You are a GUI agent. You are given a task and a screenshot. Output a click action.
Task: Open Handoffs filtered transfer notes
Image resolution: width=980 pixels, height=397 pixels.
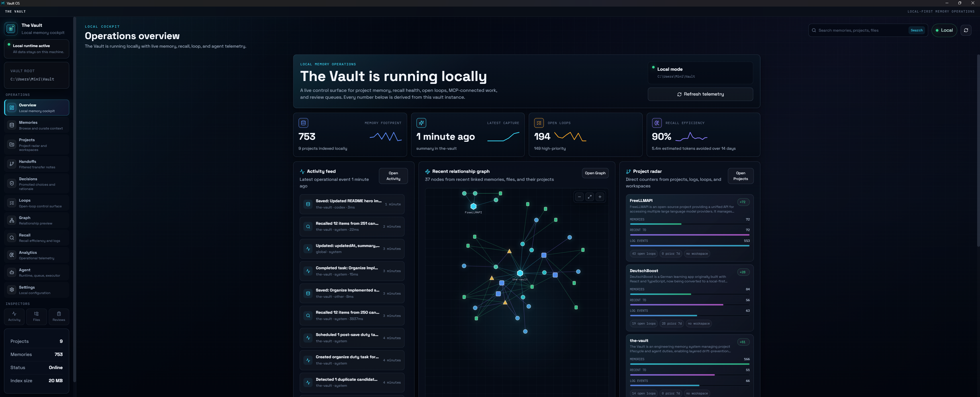click(36, 164)
